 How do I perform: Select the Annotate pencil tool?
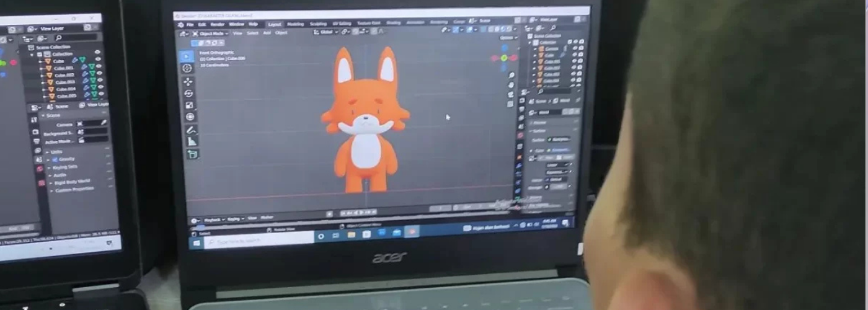pyautogui.click(x=191, y=130)
